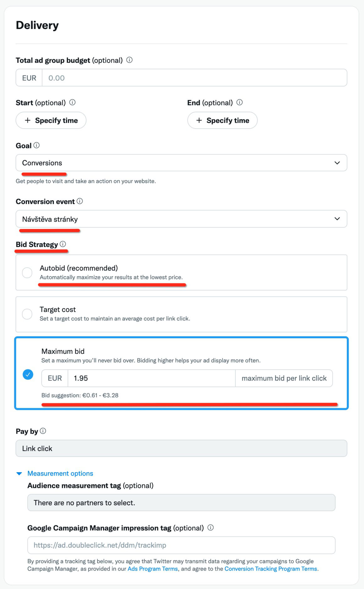364x589 pixels.
Task: Specify a campaign start time
Action: point(51,120)
